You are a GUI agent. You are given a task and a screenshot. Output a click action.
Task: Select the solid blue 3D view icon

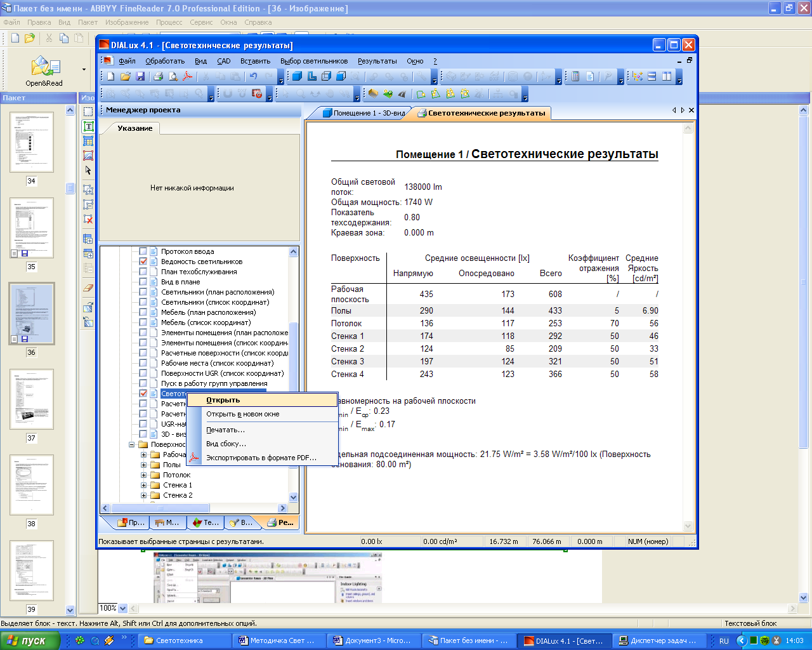[297, 77]
